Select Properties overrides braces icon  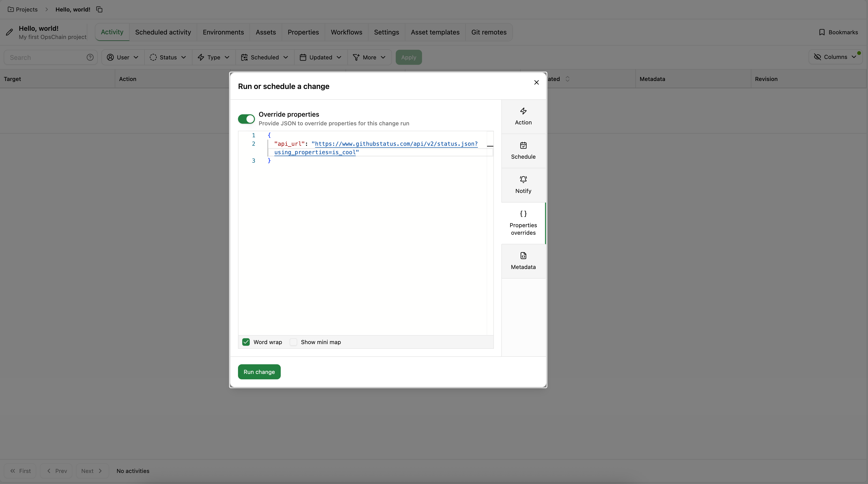tap(523, 214)
